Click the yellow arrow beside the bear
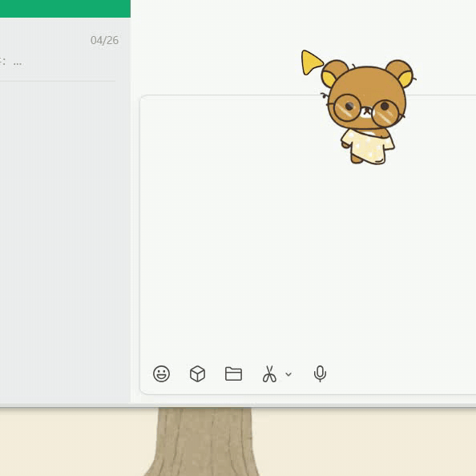476x476 pixels. point(310,63)
